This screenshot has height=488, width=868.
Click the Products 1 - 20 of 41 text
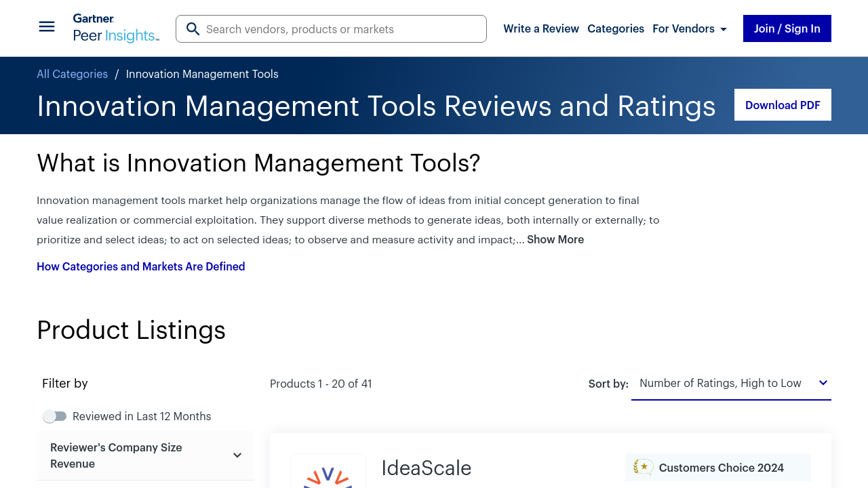pos(321,384)
